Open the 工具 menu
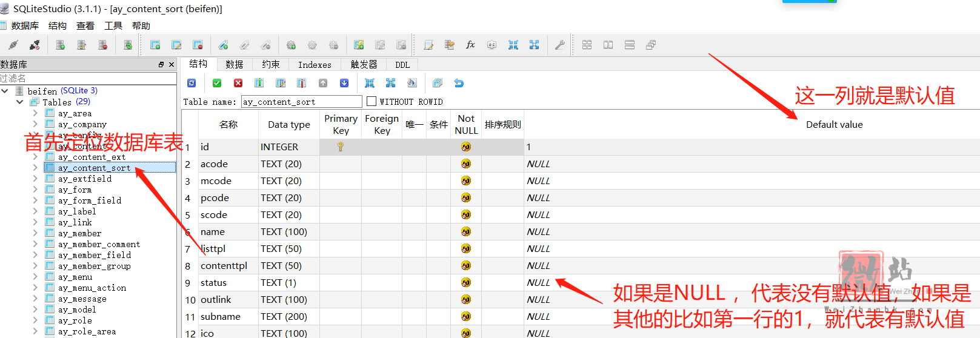The height and width of the screenshot is (338, 980). pyautogui.click(x=113, y=25)
